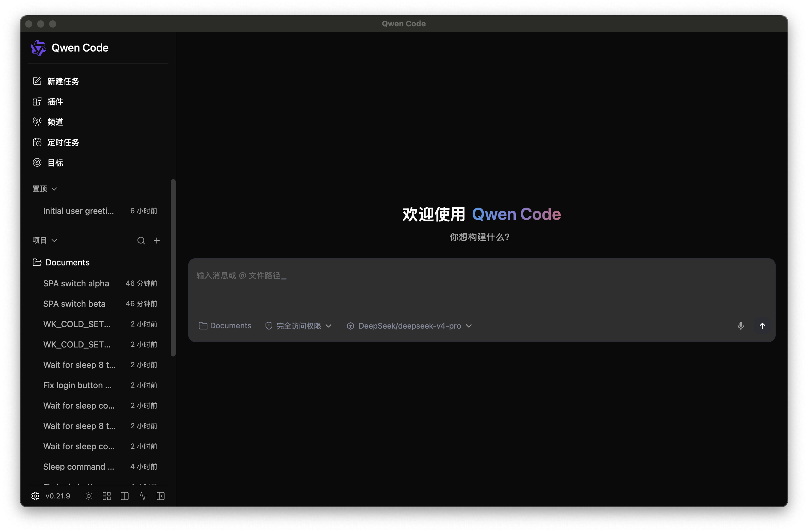This screenshot has height=532, width=808.
Task: Start voice input with microphone icon
Action: click(x=741, y=326)
